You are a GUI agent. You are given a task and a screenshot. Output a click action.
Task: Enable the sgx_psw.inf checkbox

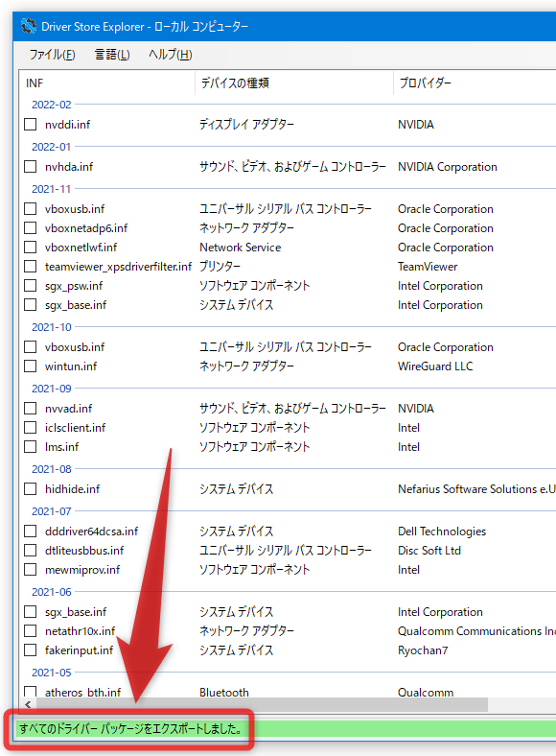[x=31, y=286]
